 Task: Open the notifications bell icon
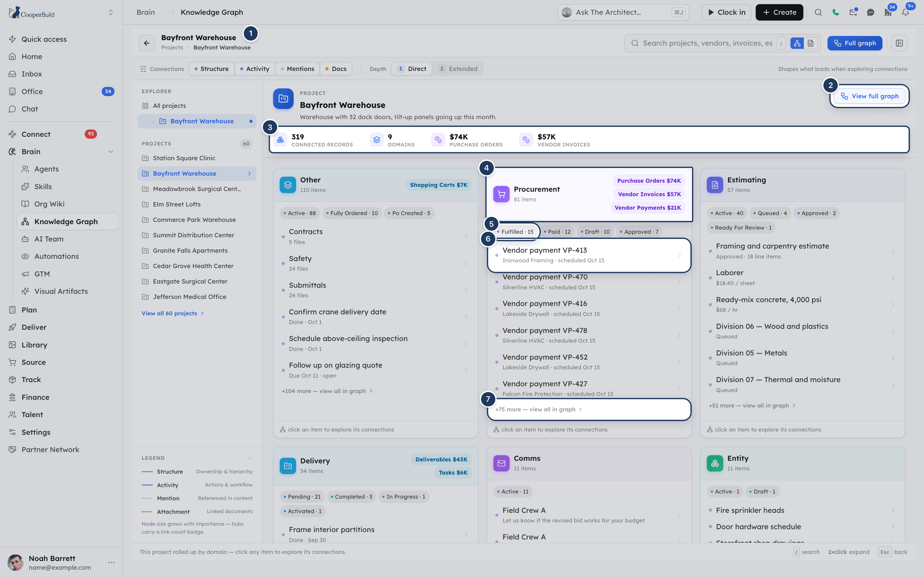(906, 12)
